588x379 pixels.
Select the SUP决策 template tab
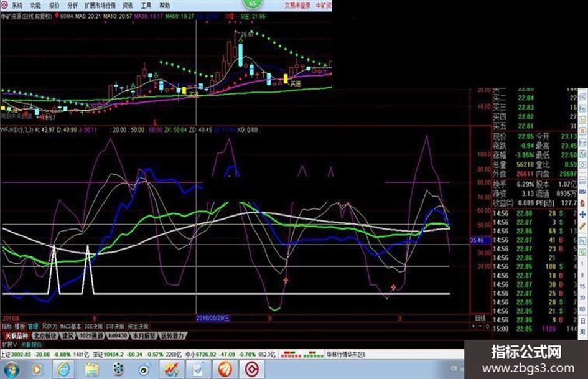[x=114, y=327]
